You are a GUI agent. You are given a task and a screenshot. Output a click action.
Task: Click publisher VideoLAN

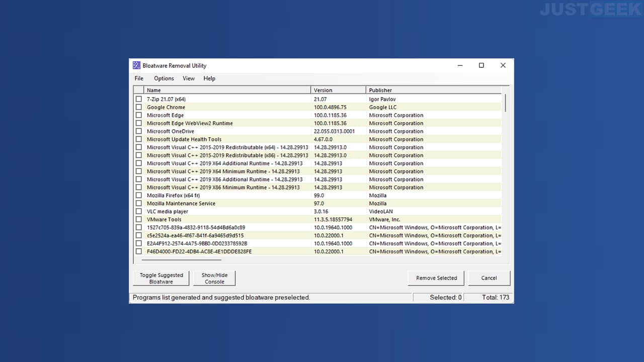point(381,212)
